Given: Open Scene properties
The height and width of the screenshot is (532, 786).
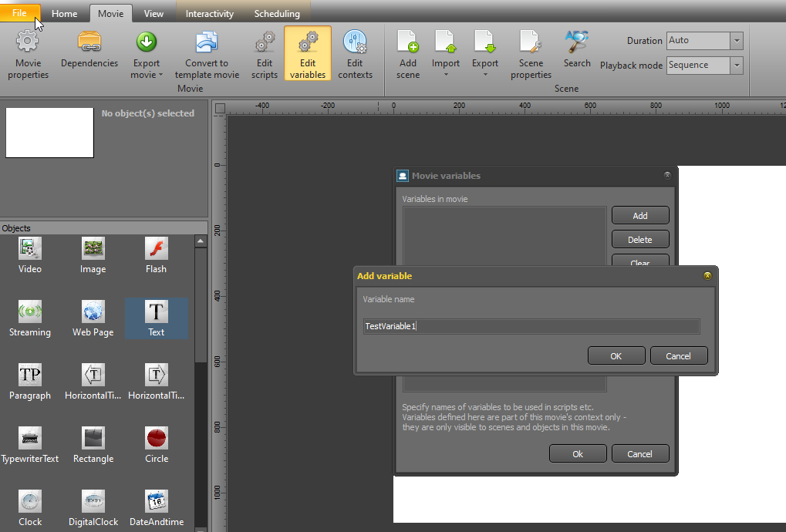Looking at the screenshot, I should (531, 54).
